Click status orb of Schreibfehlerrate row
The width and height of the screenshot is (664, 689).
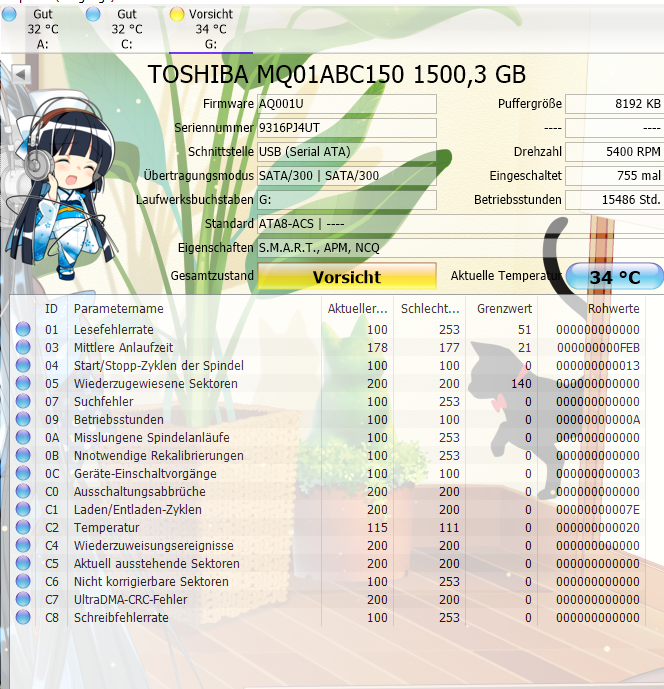(23, 617)
